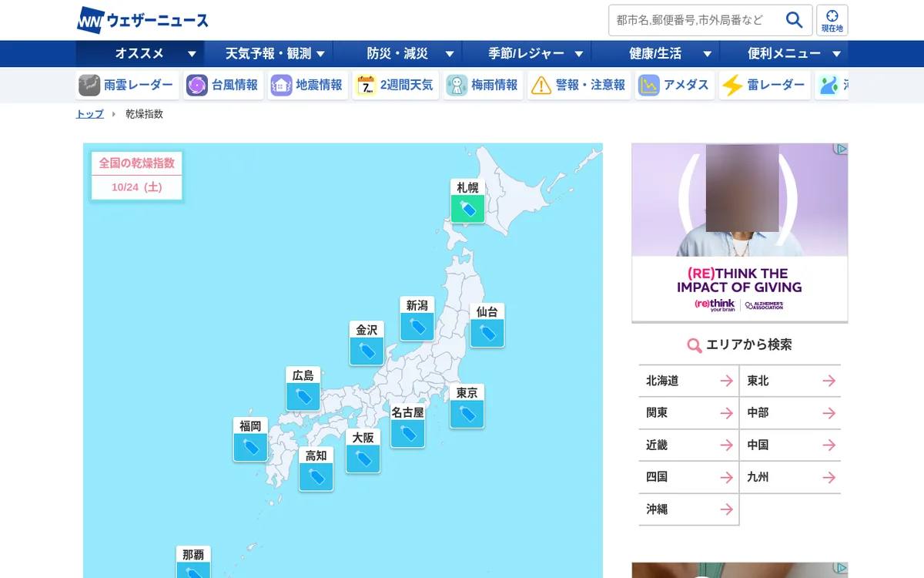Go to トップ breadcrumb link
924x578 pixels.
click(x=89, y=114)
